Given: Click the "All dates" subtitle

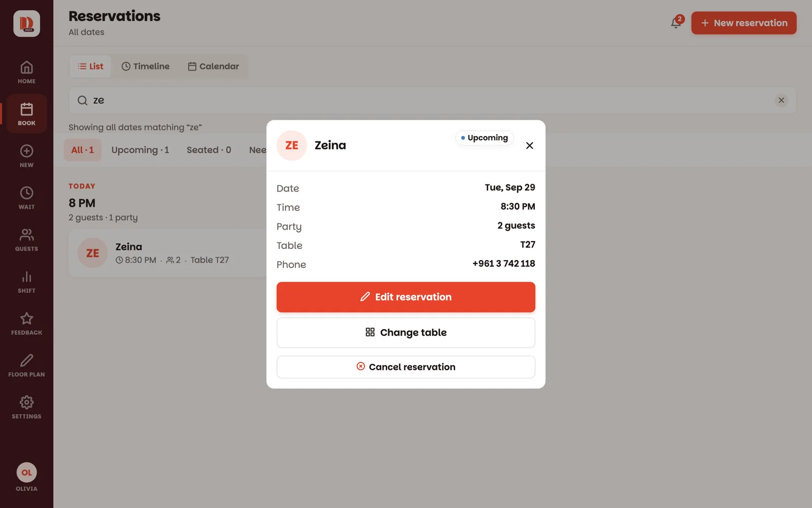Looking at the screenshot, I should [x=86, y=32].
